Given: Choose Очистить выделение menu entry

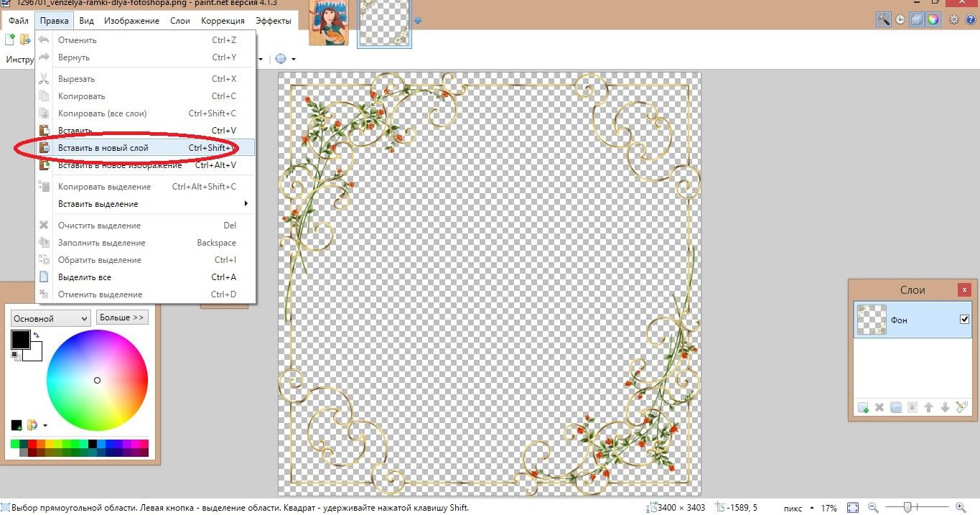Looking at the screenshot, I should [146, 226].
